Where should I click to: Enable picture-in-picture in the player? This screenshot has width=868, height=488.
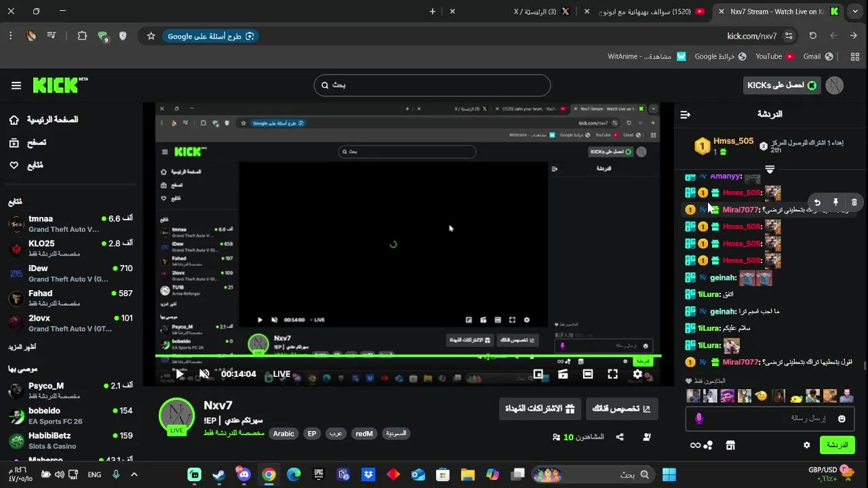(538, 374)
